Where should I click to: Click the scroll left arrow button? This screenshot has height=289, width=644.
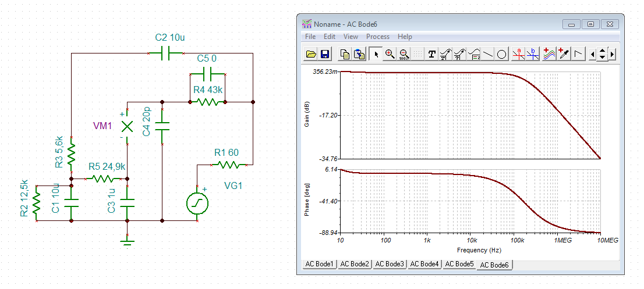[592, 54]
